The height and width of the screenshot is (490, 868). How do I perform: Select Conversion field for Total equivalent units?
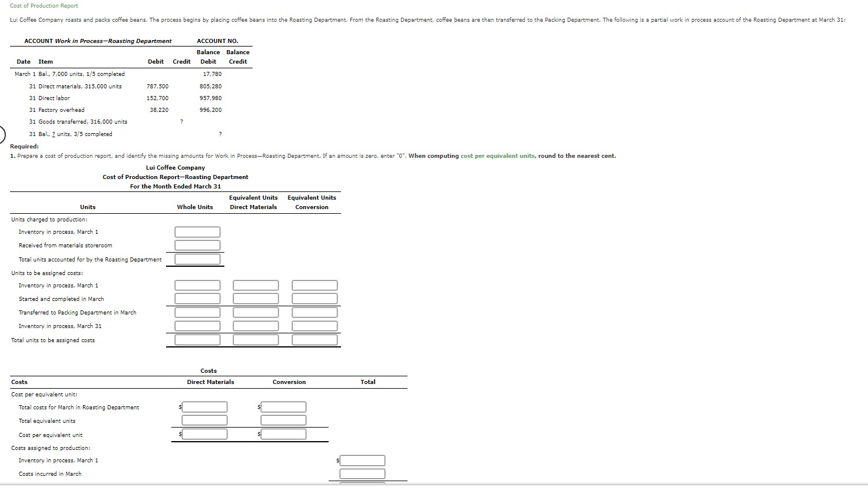(x=283, y=421)
